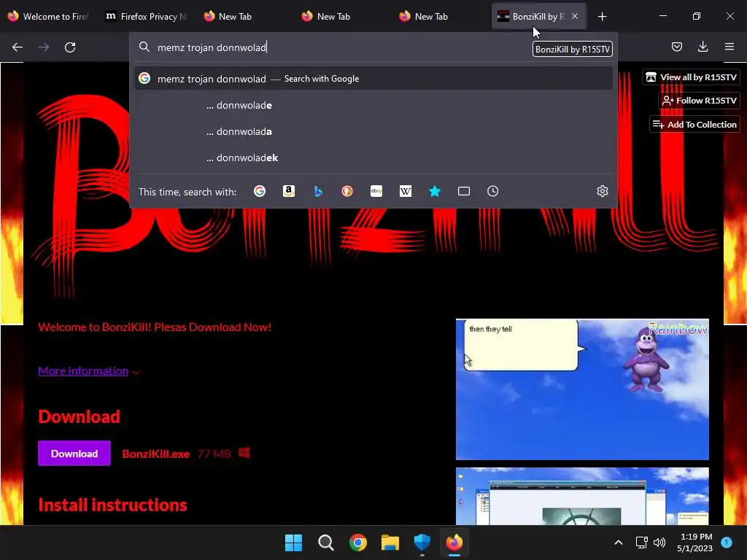The image size is (747, 560).
Task: Select the 'donnwolada' suggestion
Action: coord(373,131)
